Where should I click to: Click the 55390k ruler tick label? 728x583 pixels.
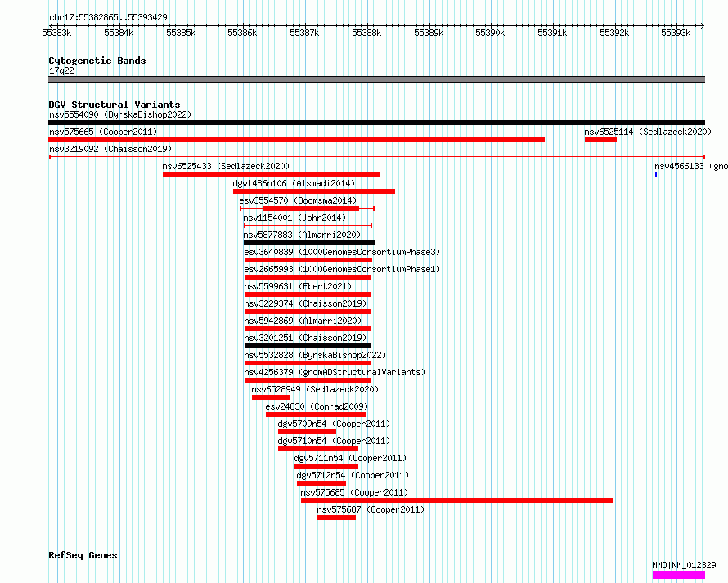pyautogui.click(x=490, y=33)
